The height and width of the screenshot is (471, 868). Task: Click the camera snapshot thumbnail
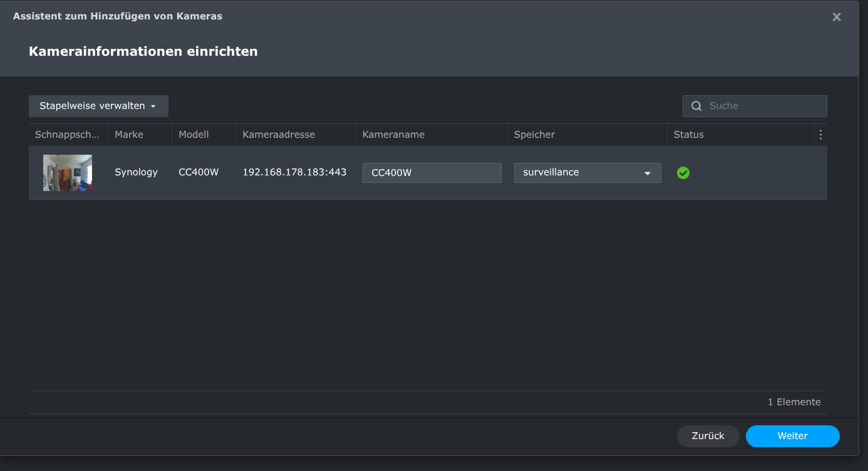pyautogui.click(x=68, y=173)
